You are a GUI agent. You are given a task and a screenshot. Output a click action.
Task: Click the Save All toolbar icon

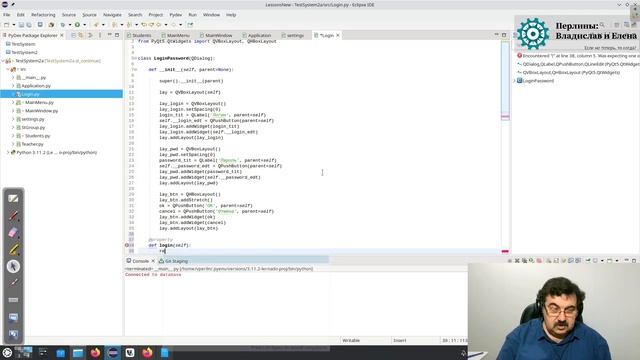[x=29, y=25]
